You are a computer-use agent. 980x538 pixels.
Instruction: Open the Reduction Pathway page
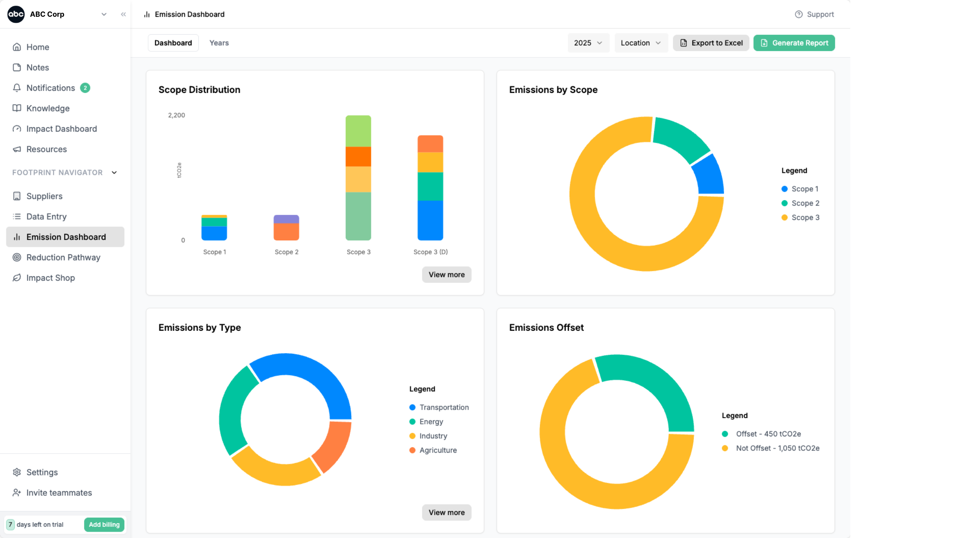(65, 257)
